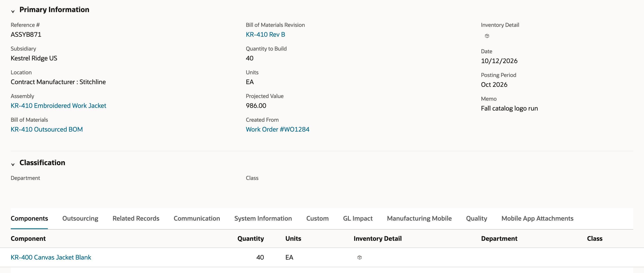The height and width of the screenshot is (273, 644).
Task: Show the System Information tab
Action: point(263,218)
